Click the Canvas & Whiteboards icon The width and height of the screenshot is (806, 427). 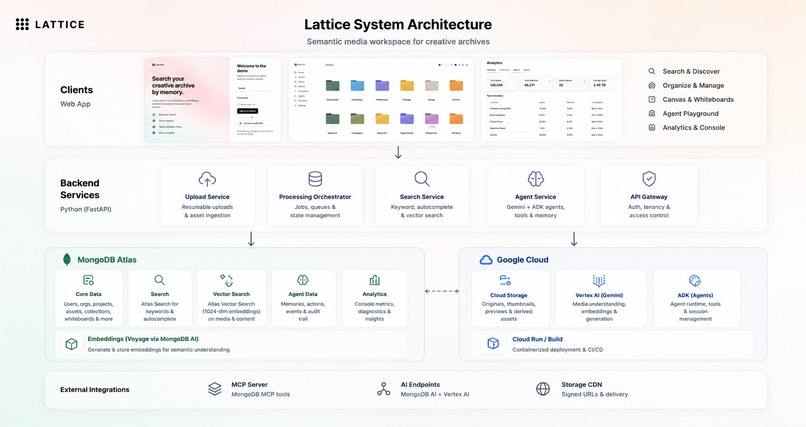tap(652, 99)
